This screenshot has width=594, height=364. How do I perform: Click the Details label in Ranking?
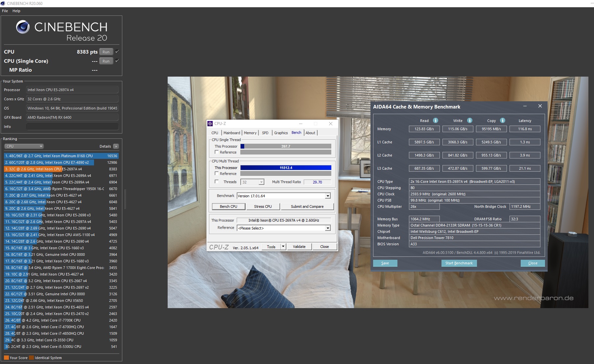click(105, 146)
